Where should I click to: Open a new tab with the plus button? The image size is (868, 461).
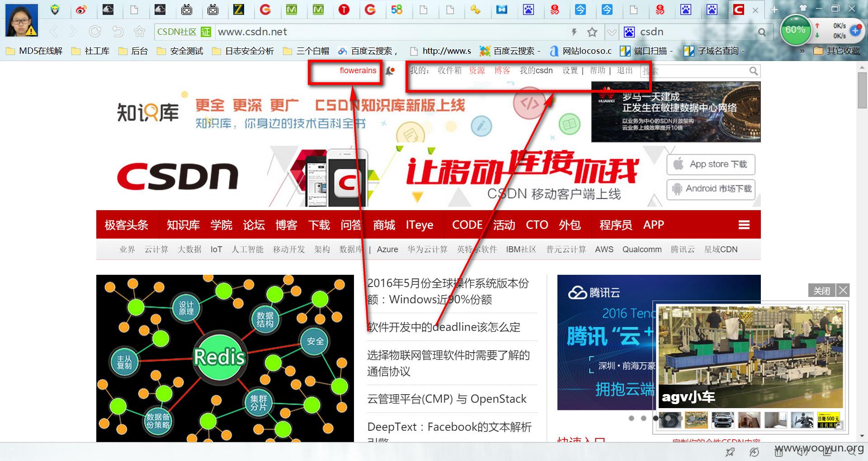coord(774,10)
